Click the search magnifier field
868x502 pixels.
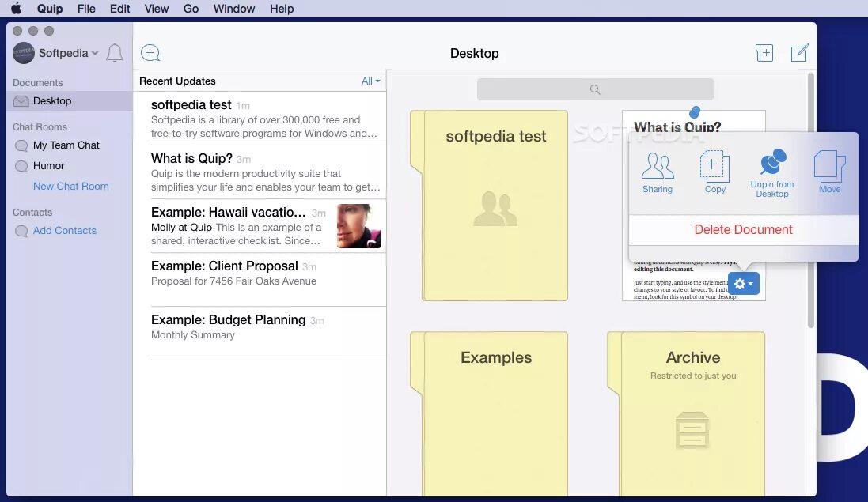[595, 89]
